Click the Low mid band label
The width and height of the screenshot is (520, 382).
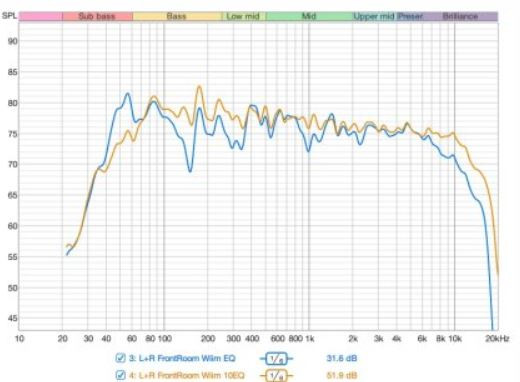tap(243, 16)
